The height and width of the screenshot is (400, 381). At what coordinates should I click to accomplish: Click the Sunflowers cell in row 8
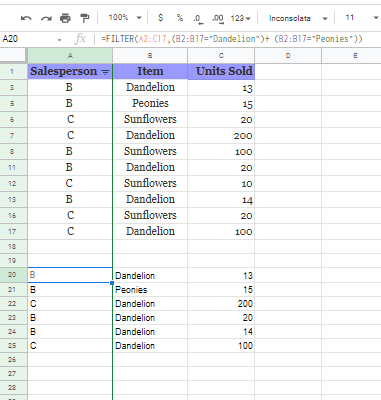point(150,151)
